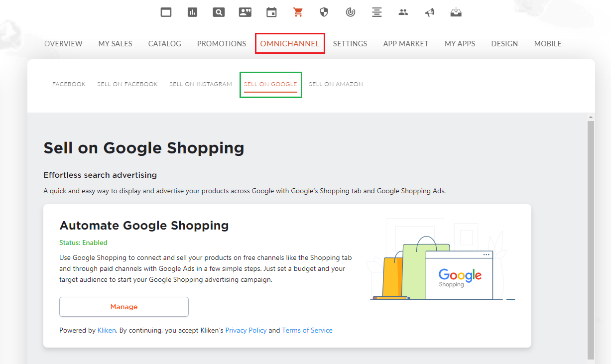The width and height of the screenshot is (611, 364).
Task: Click the calendar icon
Action: [x=271, y=12]
